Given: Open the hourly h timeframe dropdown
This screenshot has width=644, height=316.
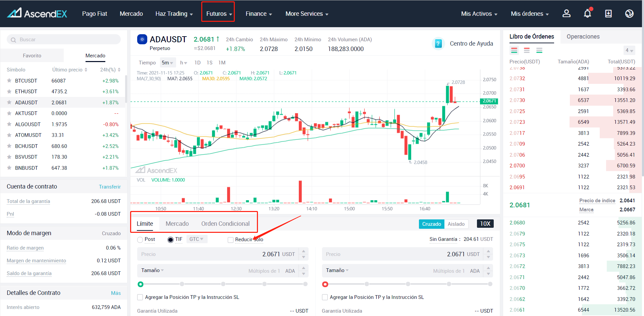Looking at the screenshot, I should [x=183, y=63].
